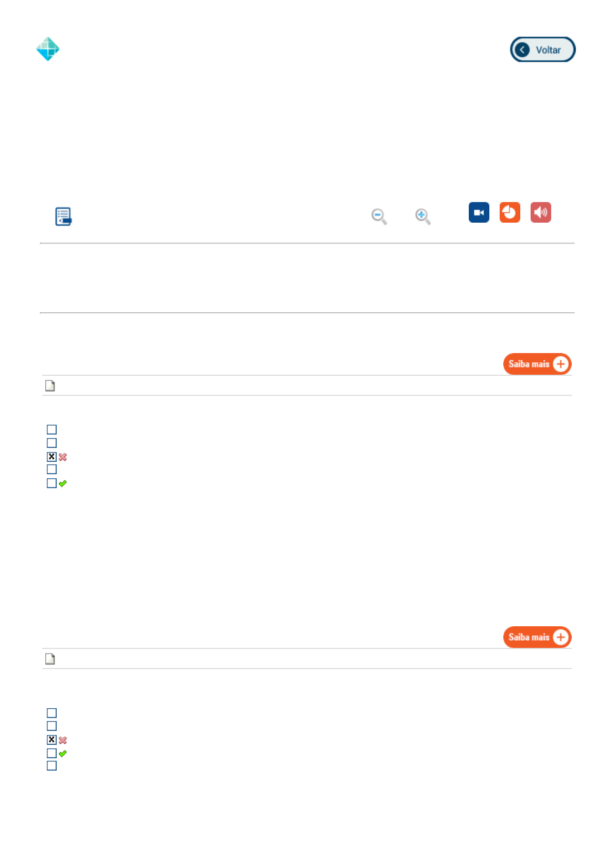This screenshot has width=613, height=868.
Task: Check the first option of the second question
Action: pos(52,713)
